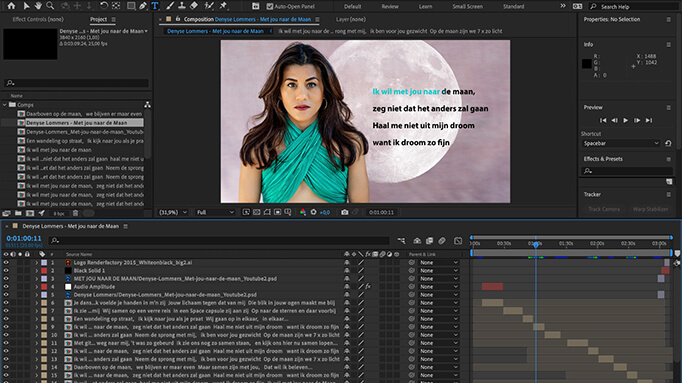Screen dimensions: 682x383
Task: Click the label color of Audio Amplitude
Action: [x=44, y=286]
